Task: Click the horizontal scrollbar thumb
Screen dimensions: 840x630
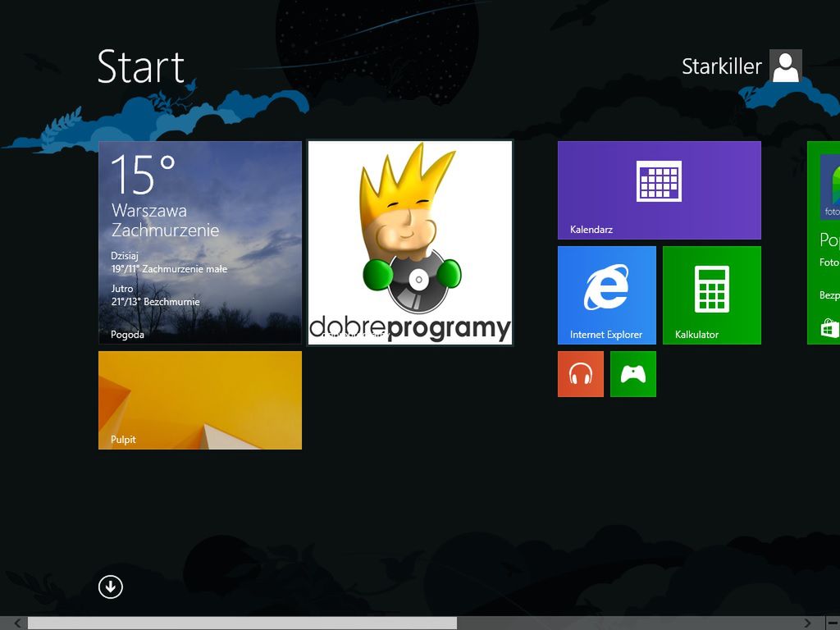Action: 242,623
